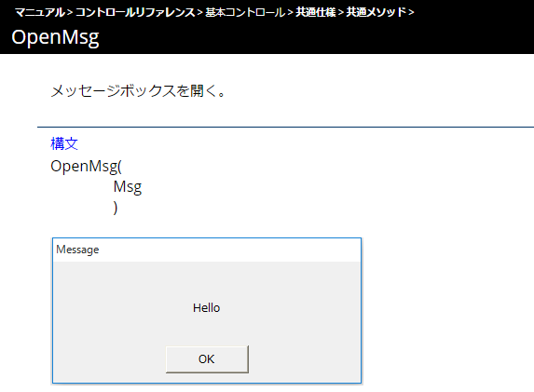This screenshot has width=534, height=392.
Task: Navigate to 共通仕様 breadcrumb
Action: click(x=316, y=12)
